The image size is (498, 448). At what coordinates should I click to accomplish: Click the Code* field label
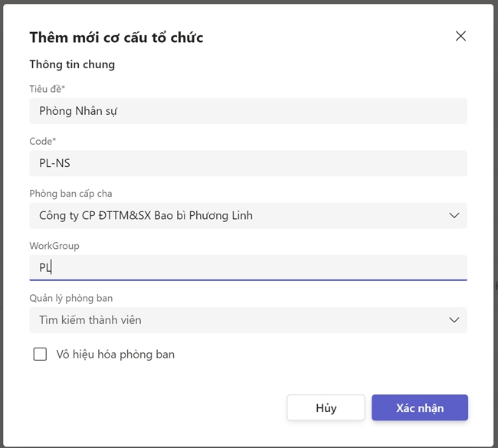point(43,141)
